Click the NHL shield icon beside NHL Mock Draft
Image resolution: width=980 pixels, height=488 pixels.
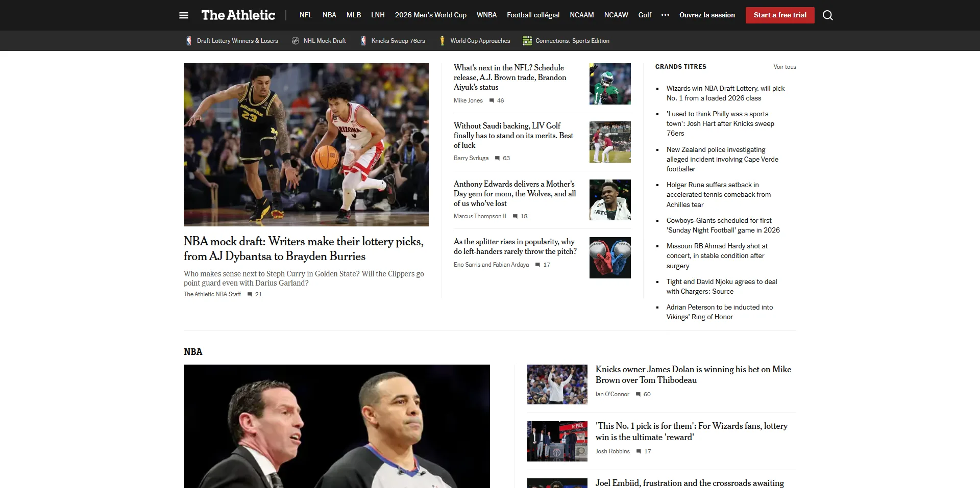pos(295,41)
